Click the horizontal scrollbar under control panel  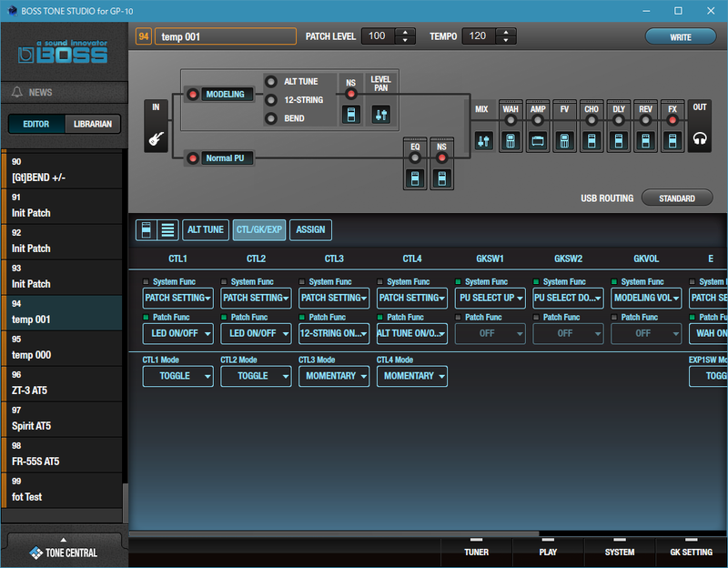point(334,533)
